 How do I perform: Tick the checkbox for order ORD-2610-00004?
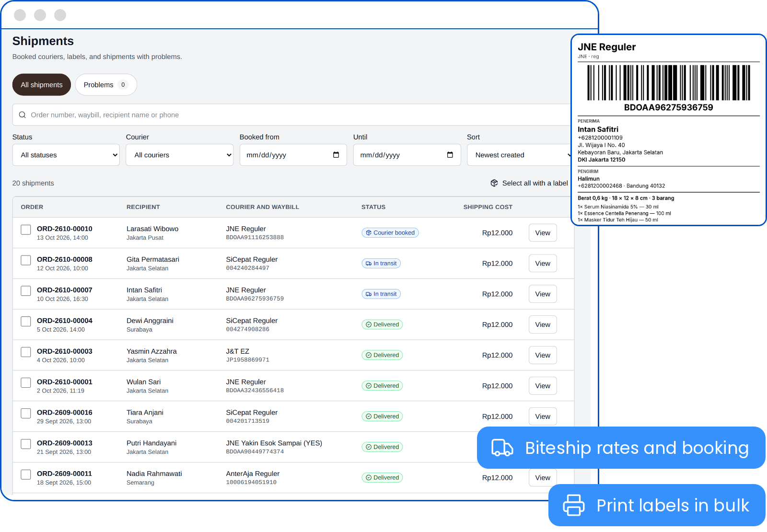click(x=26, y=322)
